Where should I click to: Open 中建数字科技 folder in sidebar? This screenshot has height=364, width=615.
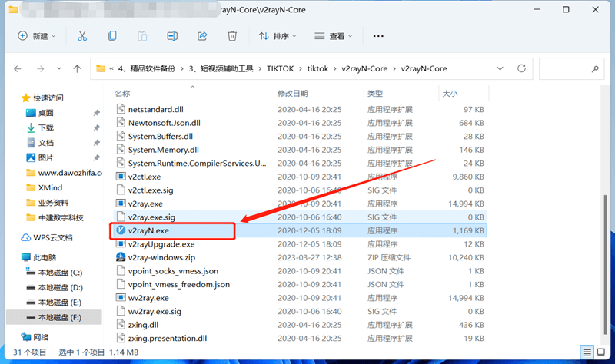(61, 217)
